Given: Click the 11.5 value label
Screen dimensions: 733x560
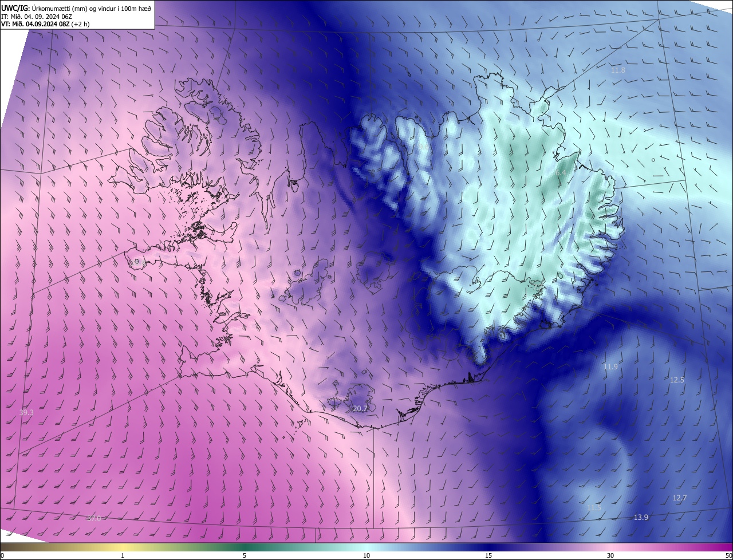Looking at the screenshot, I should point(594,507).
